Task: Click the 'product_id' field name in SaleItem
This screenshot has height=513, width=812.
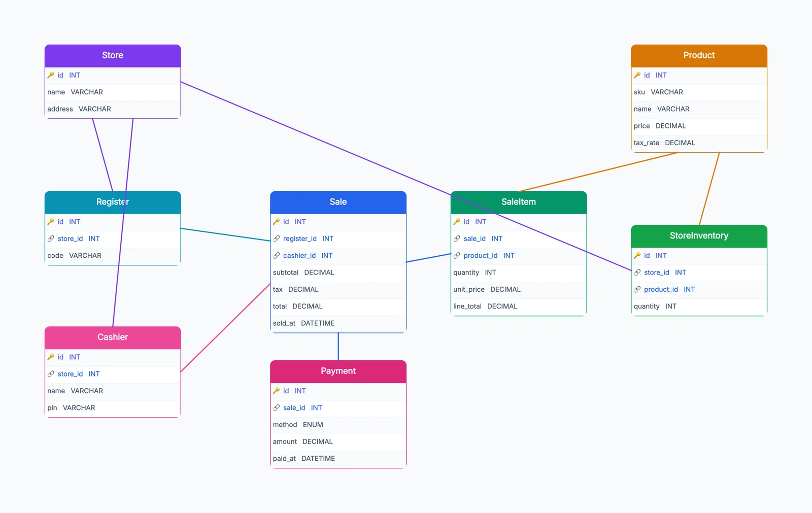Action: tap(481, 256)
